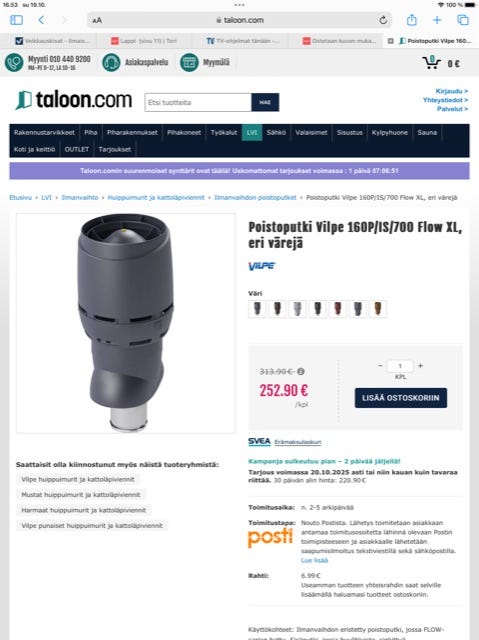Click the Asiakaspalvelu headset icon

(x=111, y=62)
